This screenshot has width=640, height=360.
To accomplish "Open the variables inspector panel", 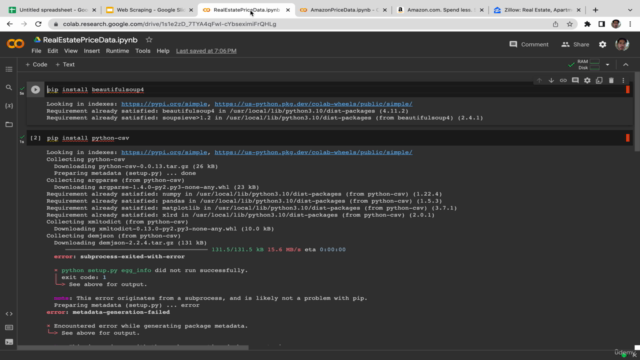I will coord(9,106).
